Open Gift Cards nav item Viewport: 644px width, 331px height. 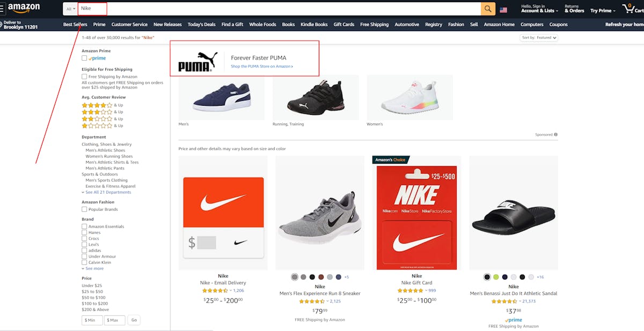[344, 24]
